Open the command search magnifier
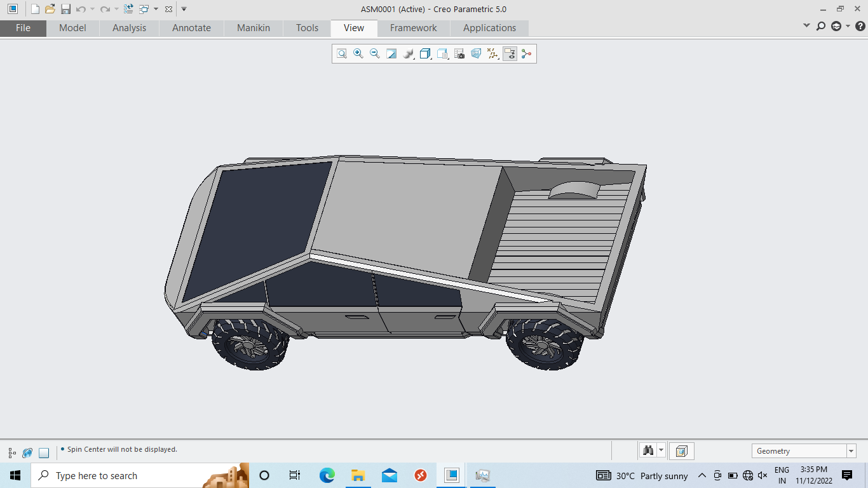868x488 pixels. coord(821,26)
